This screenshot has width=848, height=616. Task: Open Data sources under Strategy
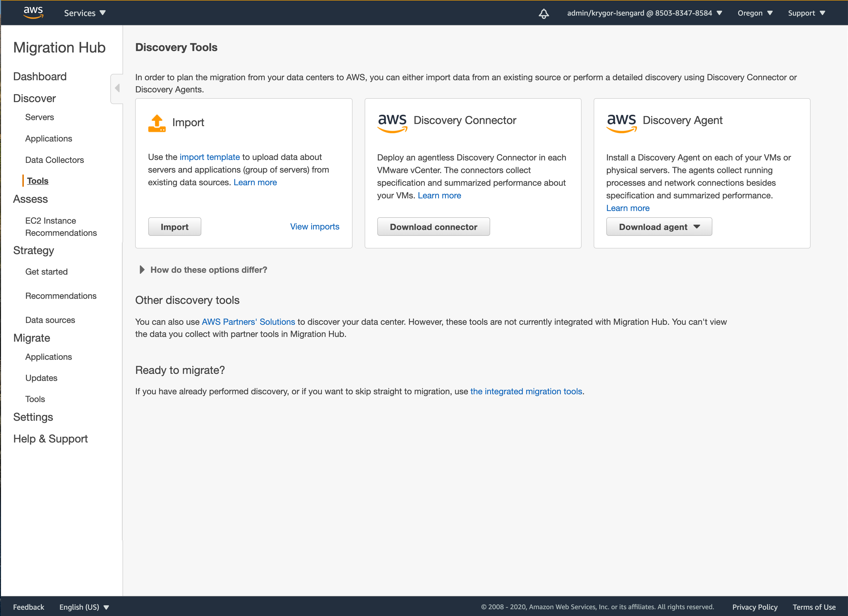50,320
